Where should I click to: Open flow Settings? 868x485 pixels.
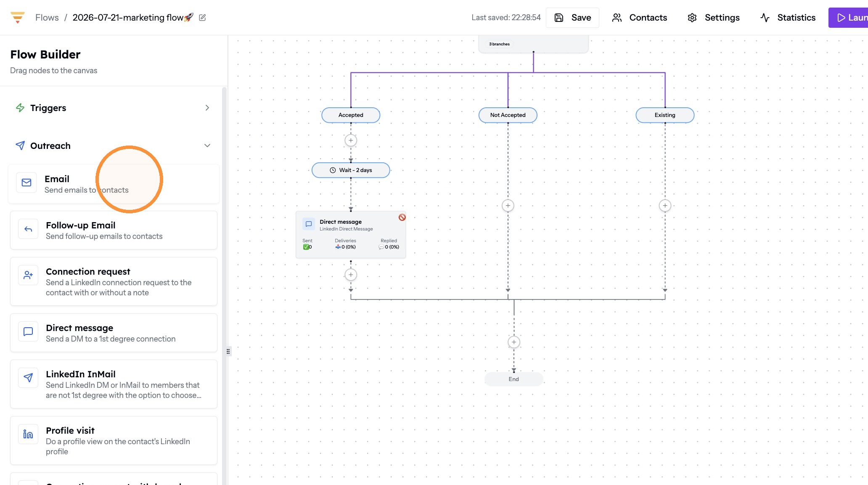coord(713,18)
